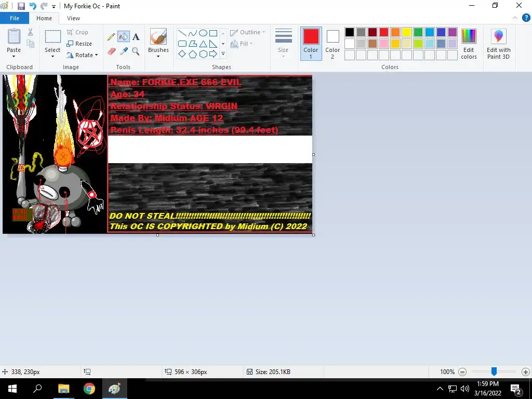Viewport: 532px width, 399px height.
Task: Open File Explorer from the taskbar
Action: pos(63,389)
